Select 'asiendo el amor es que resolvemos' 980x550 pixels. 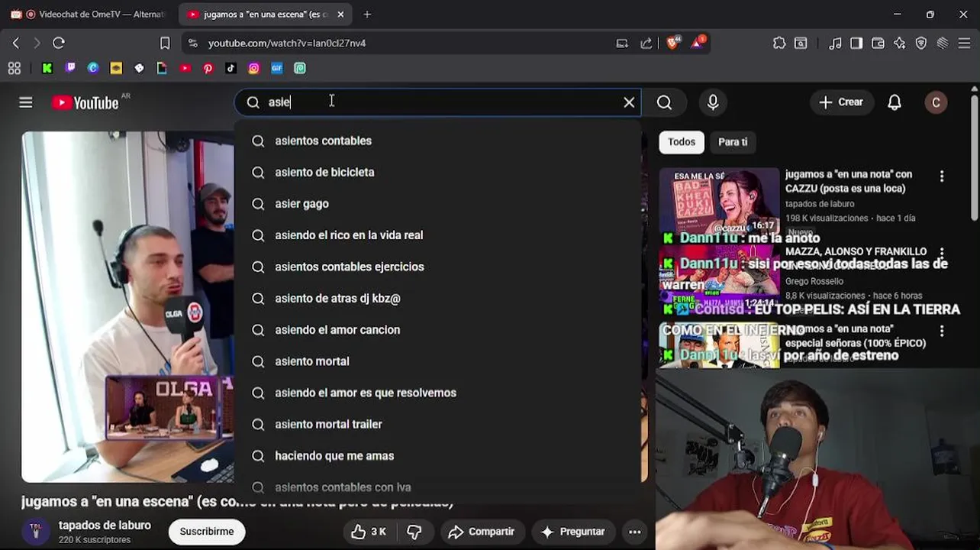[x=438, y=393]
